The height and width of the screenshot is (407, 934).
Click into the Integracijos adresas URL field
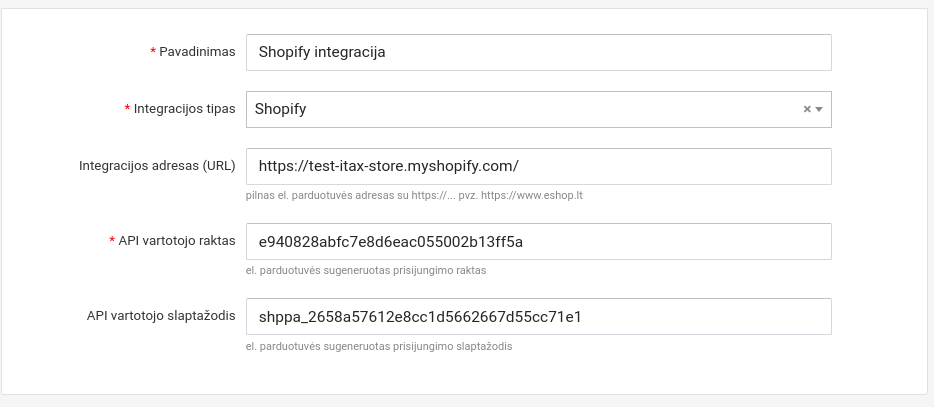pyautogui.click(x=539, y=167)
